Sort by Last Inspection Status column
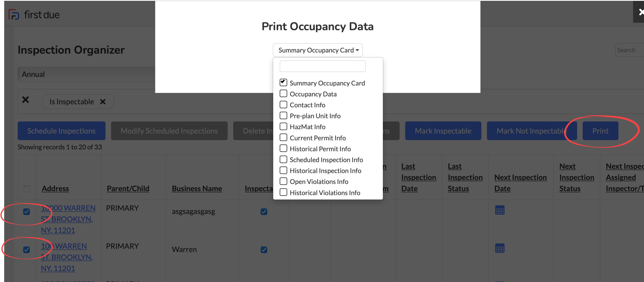 tap(465, 177)
